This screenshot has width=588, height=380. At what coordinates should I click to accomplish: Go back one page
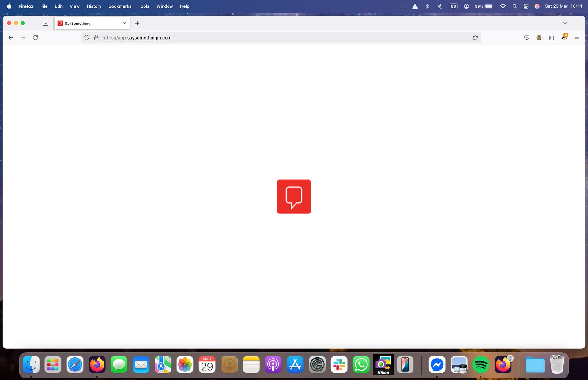[x=11, y=37]
